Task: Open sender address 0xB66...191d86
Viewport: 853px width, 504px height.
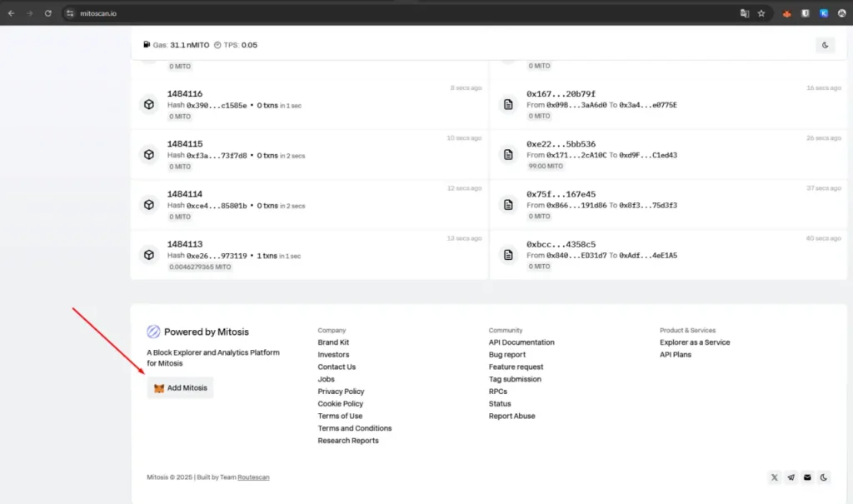Action: 576,205
